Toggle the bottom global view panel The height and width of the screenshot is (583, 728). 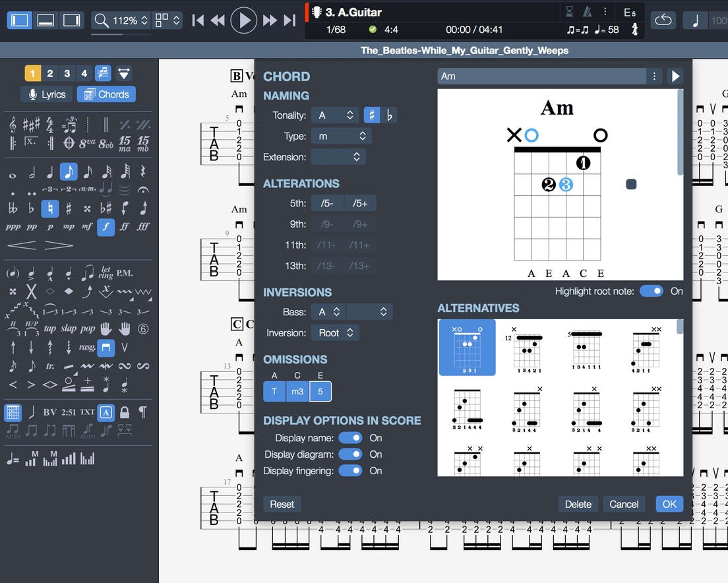pos(45,20)
